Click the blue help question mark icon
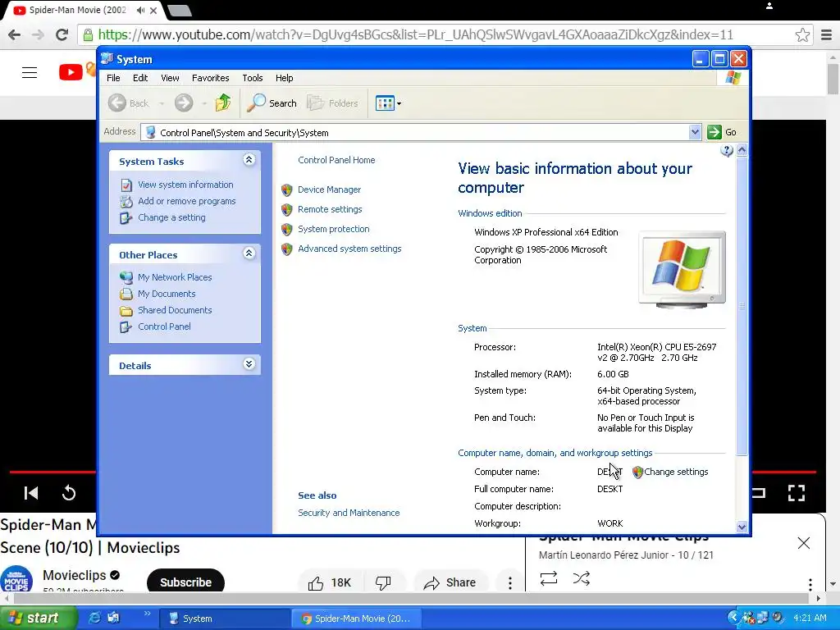The image size is (840, 630). 727,151
